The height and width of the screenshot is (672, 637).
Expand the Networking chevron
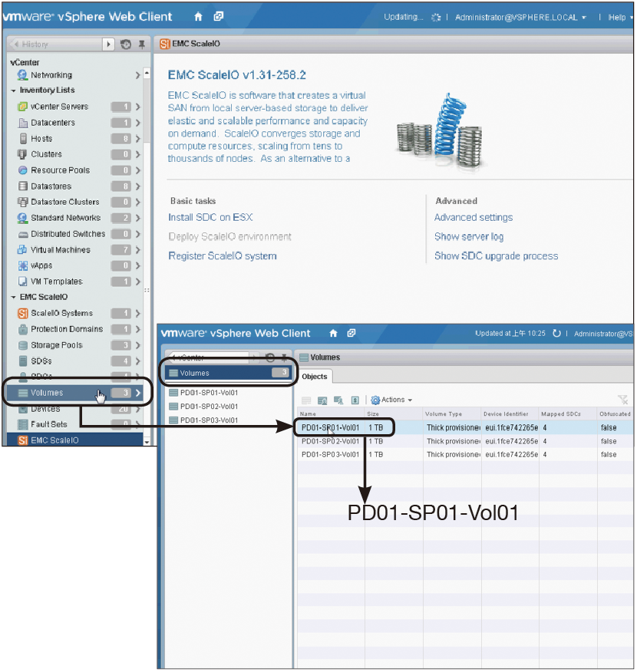[137, 75]
